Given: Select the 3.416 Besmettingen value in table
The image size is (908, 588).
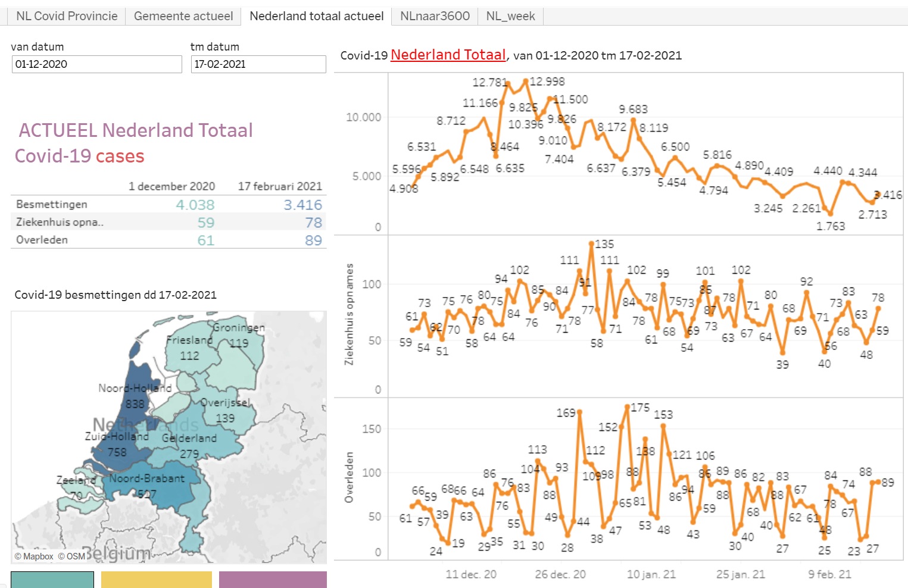Looking at the screenshot, I should click(x=302, y=205).
